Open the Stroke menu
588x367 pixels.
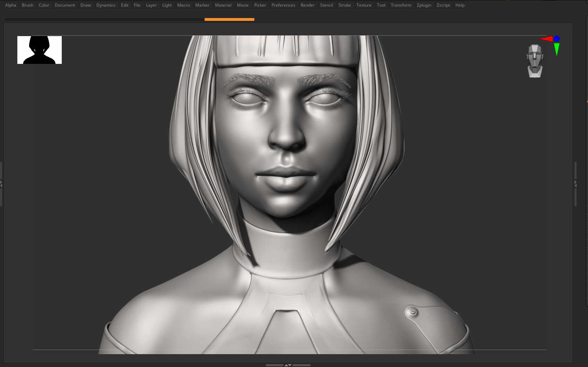point(344,5)
